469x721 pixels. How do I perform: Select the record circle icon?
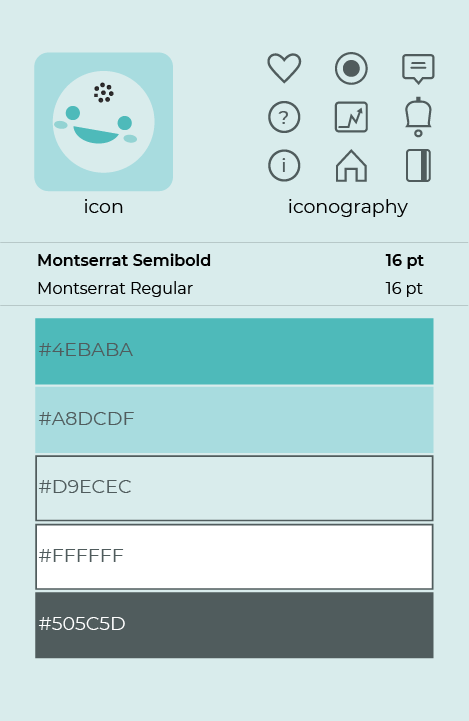(351, 69)
